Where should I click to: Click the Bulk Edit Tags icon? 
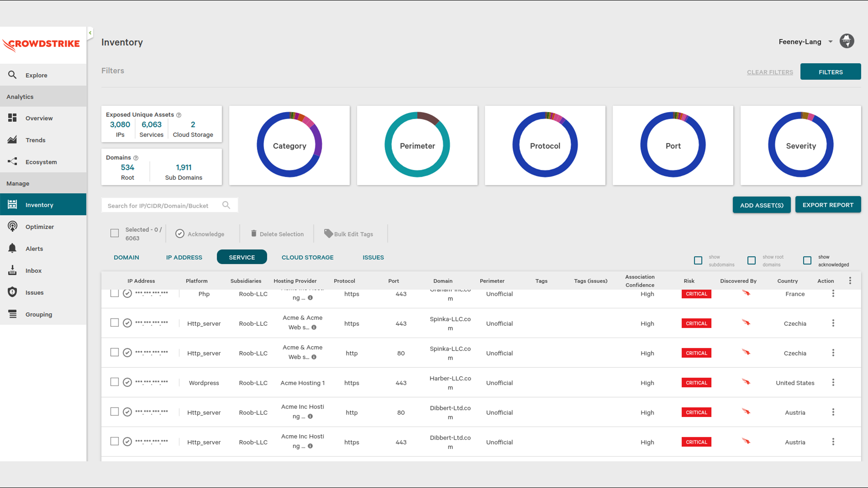(328, 233)
